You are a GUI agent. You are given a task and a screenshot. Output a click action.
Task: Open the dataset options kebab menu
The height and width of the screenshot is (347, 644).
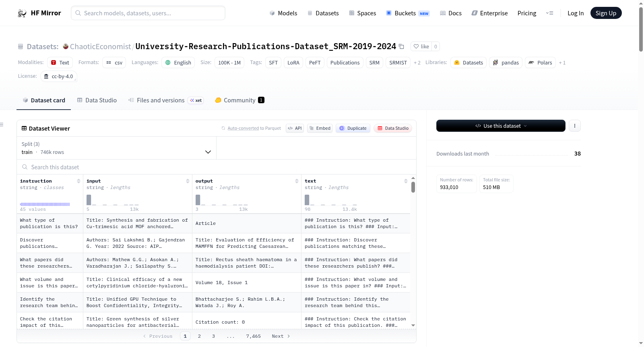click(x=574, y=126)
